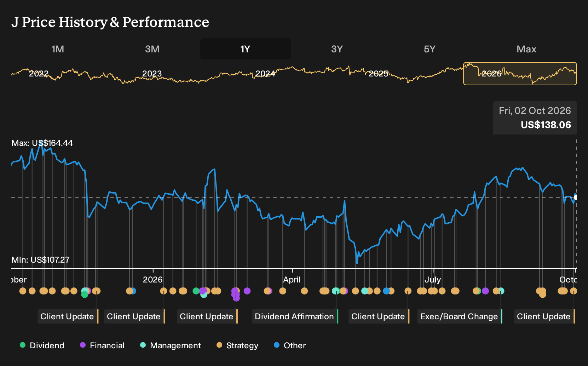The image size is (588, 366).
Task: Show the Max price history range
Action: (x=526, y=49)
